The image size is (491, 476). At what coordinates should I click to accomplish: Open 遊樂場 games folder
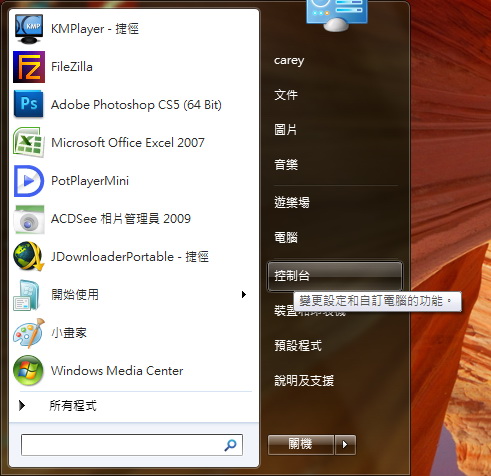(292, 202)
